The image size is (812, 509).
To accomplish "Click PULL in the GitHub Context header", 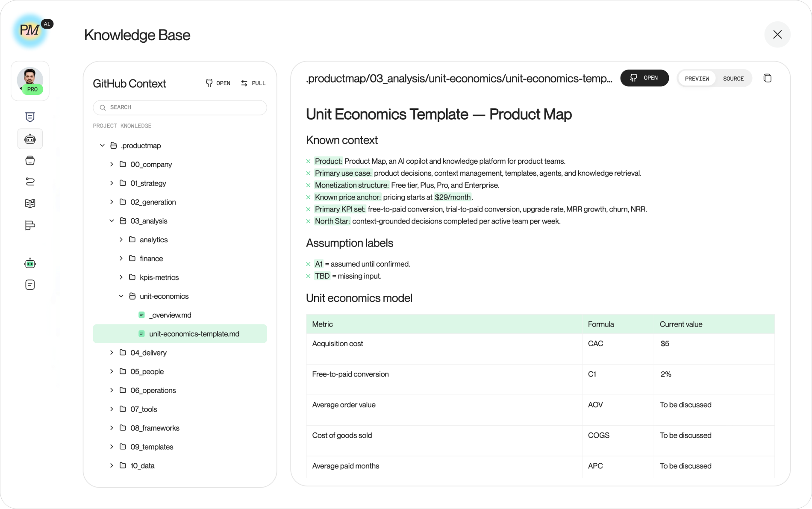I will click(x=253, y=83).
